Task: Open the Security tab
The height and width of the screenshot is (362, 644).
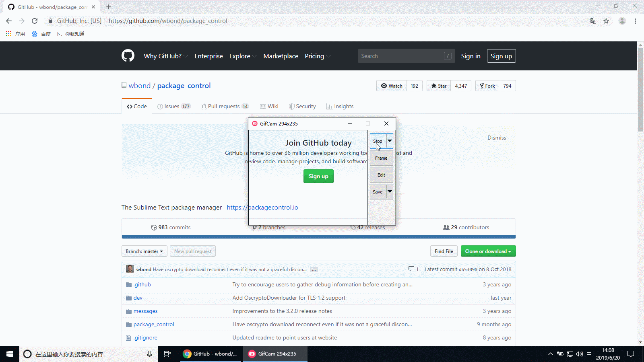Action: coord(302,106)
